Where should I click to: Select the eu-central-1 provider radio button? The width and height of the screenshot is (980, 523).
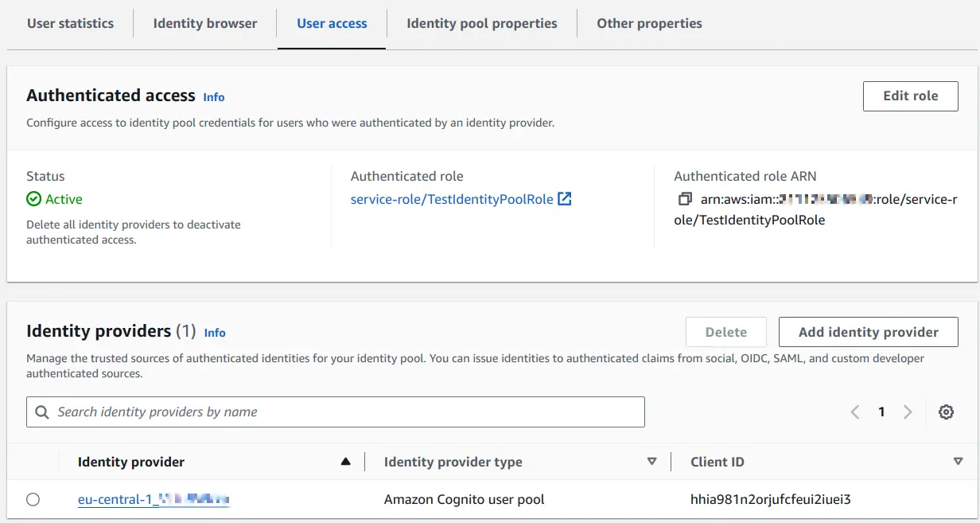point(33,499)
